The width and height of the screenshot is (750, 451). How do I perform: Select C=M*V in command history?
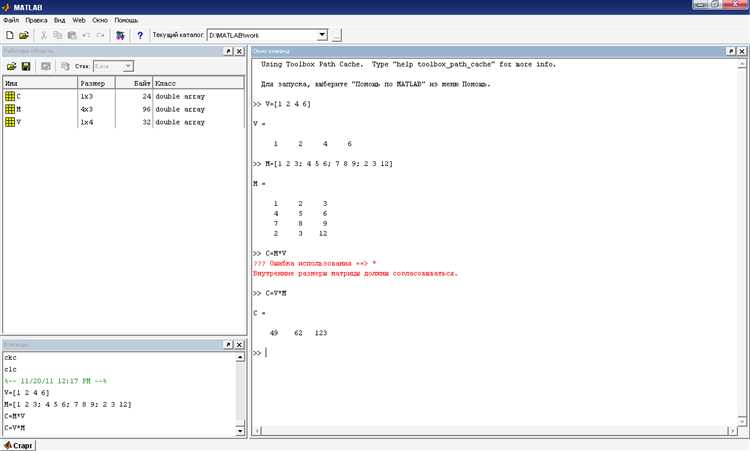tap(17, 416)
